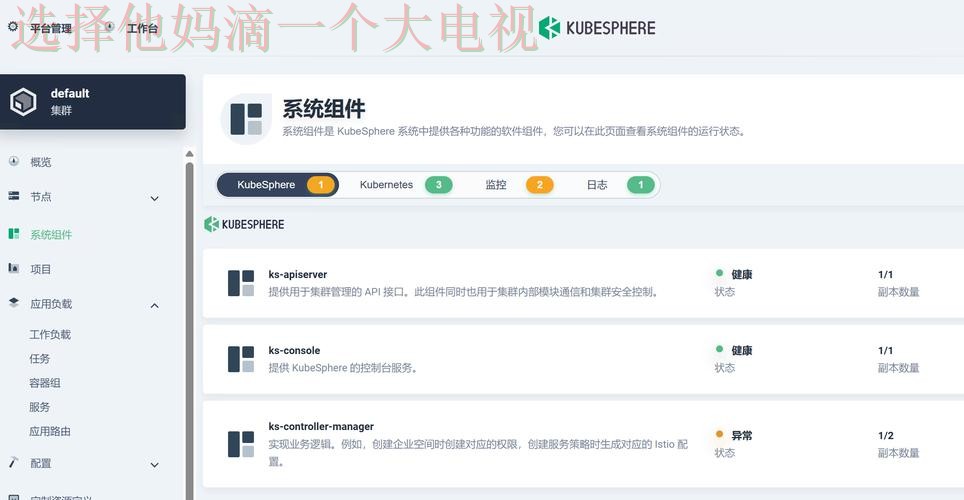The width and height of the screenshot is (964, 500).
Task: Select the Logging (日志) tab
Action: 619,185
